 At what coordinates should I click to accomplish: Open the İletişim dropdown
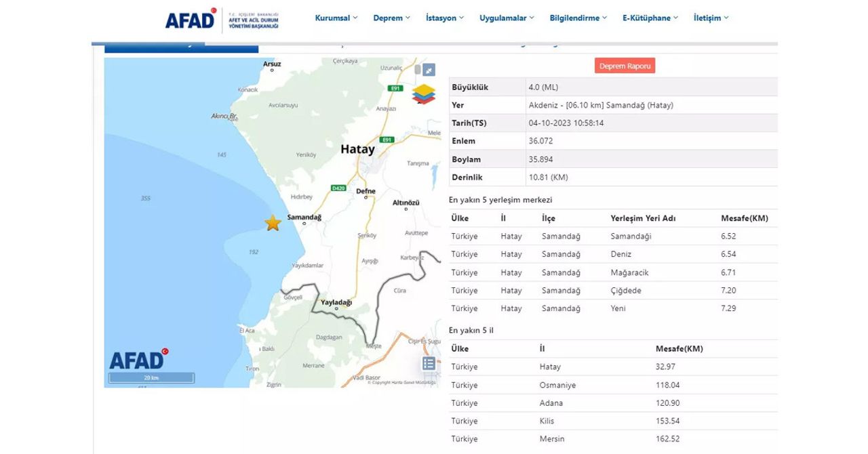[711, 18]
